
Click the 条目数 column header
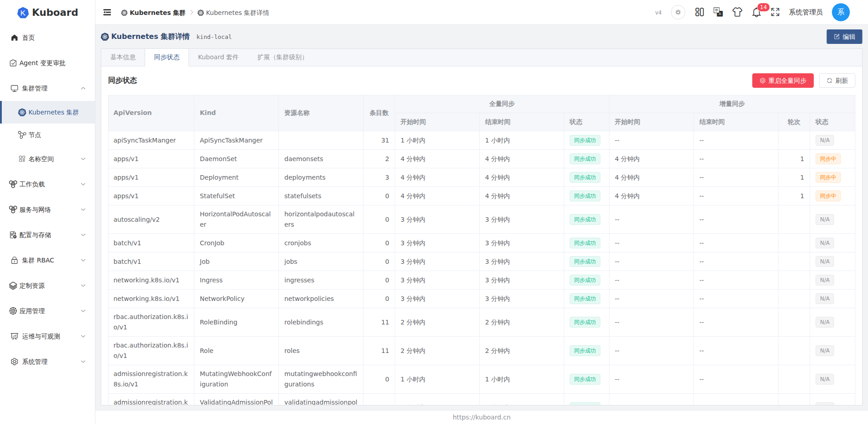pyautogui.click(x=379, y=113)
